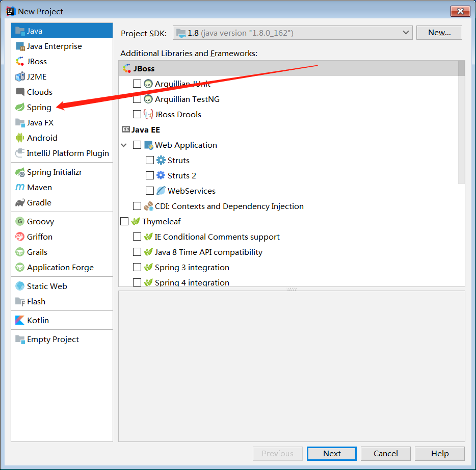Click the Griffon icon

[20, 237]
